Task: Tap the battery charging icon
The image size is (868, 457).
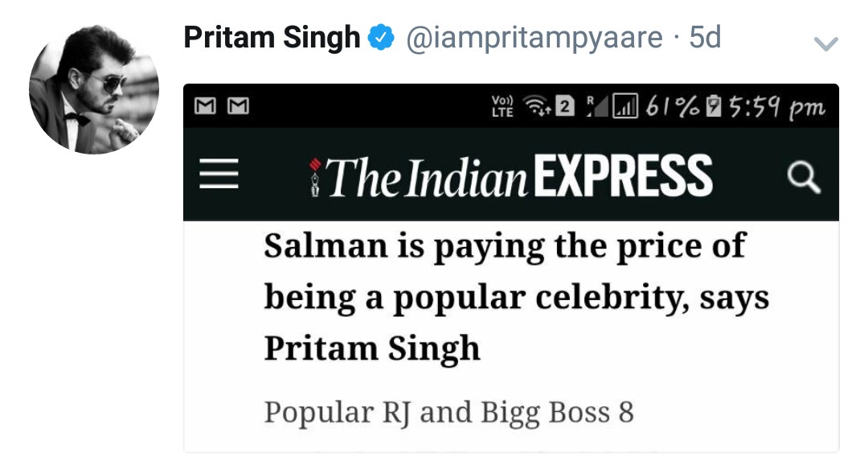Action: 714,106
